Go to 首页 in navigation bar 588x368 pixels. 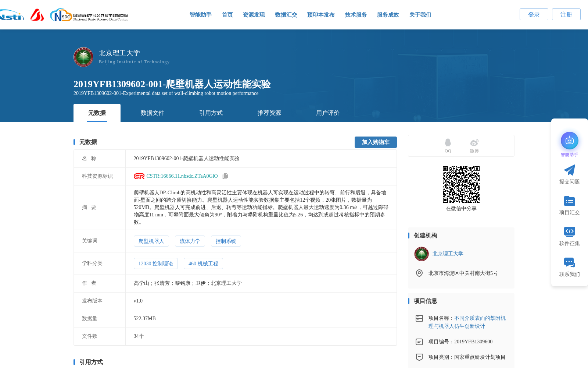tap(227, 15)
